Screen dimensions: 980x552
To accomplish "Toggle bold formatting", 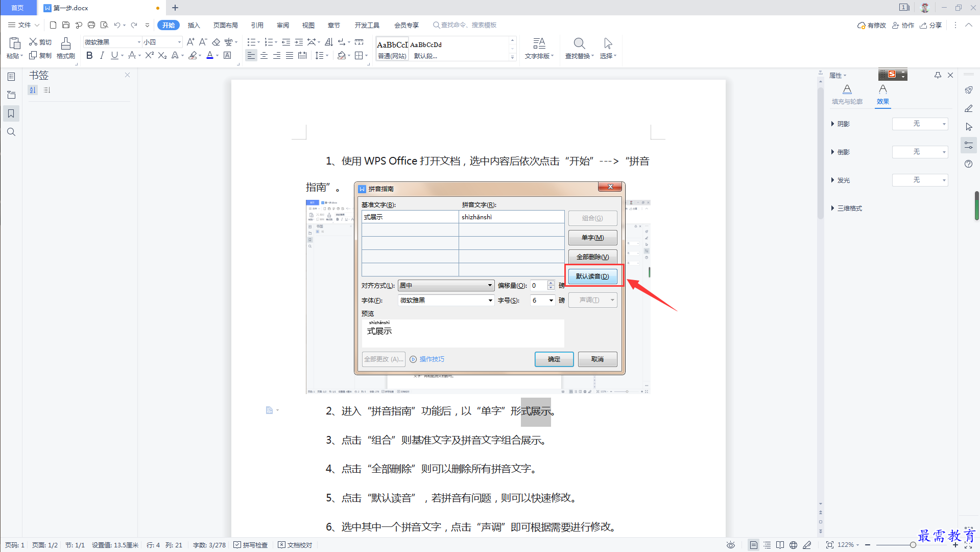I will 89,55.
